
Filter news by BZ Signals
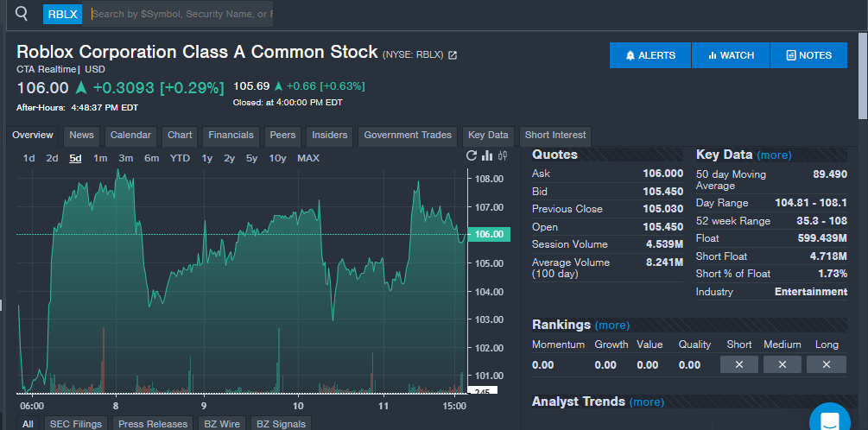pos(282,423)
